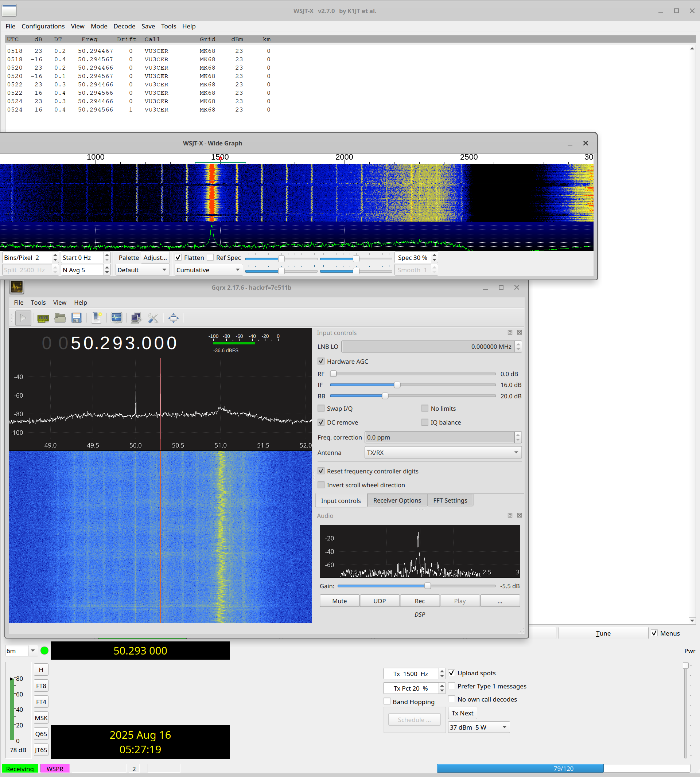Click the Mute audio button
Viewport: 700px width, 777px height.
[x=340, y=601]
